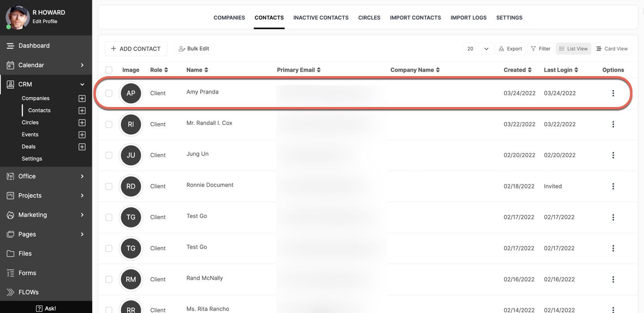This screenshot has height=313, width=644.
Task: Open the FLOWs chevrons icon
Action: pyautogui.click(x=10, y=292)
